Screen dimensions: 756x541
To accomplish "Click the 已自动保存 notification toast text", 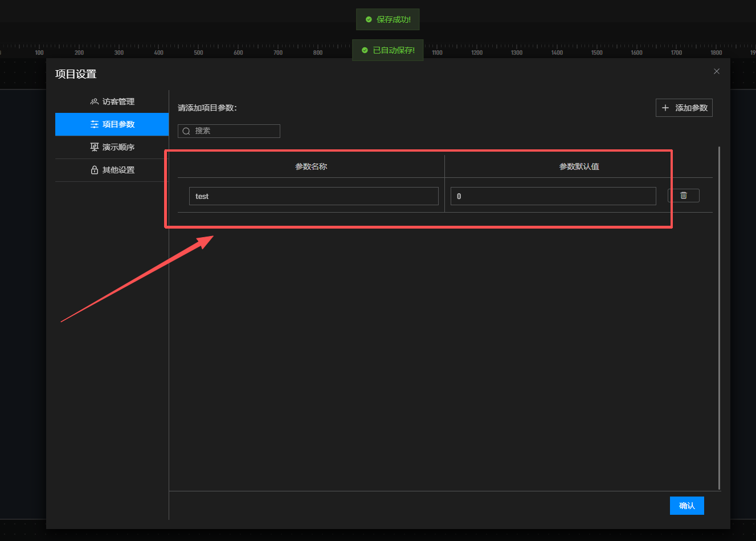I will (x=394, y=50).
